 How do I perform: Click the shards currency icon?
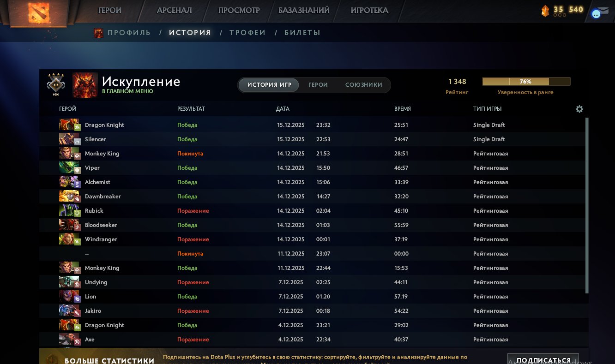click(545, 10)
